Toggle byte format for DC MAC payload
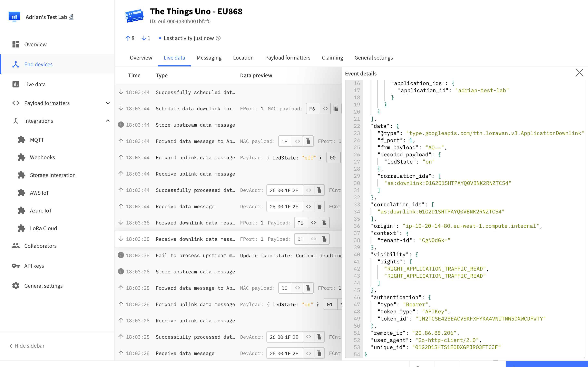The height and width of the screenshot is (367, 588). [297, 288]
